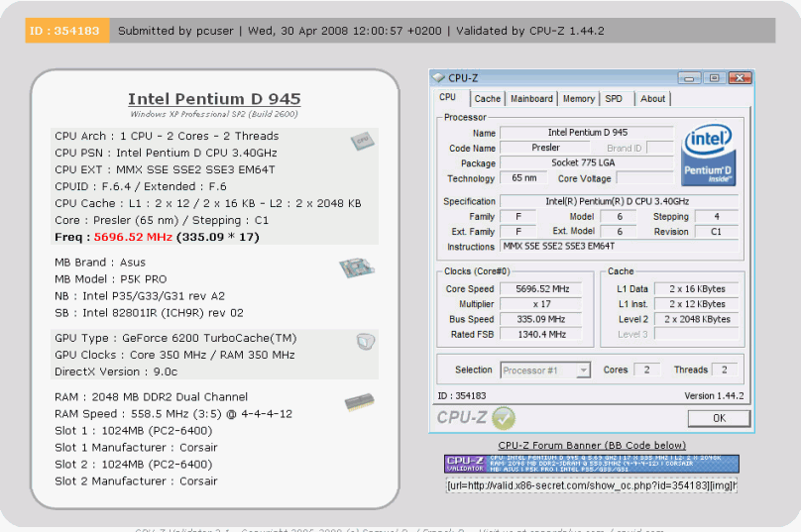Click the L1 Data value 2 x 16 KBytes
The width and height of the screenshot is (801, 532).
[x=697, y=289]
